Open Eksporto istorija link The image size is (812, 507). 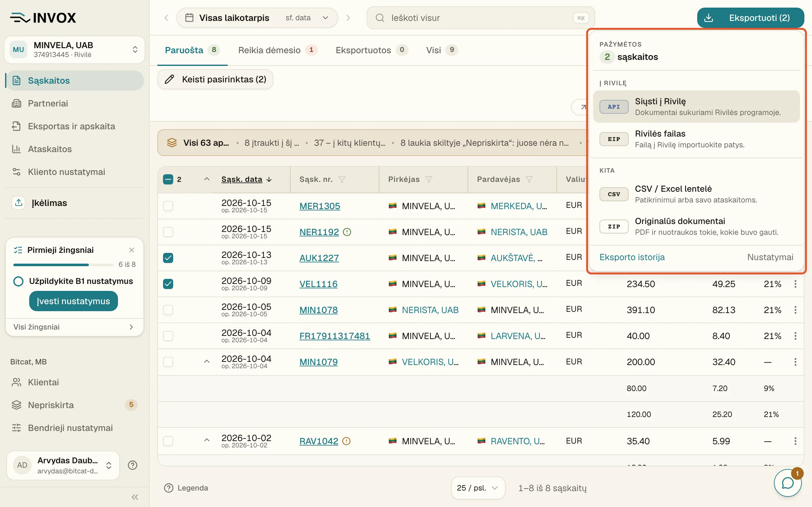click(x=632, y=257)
